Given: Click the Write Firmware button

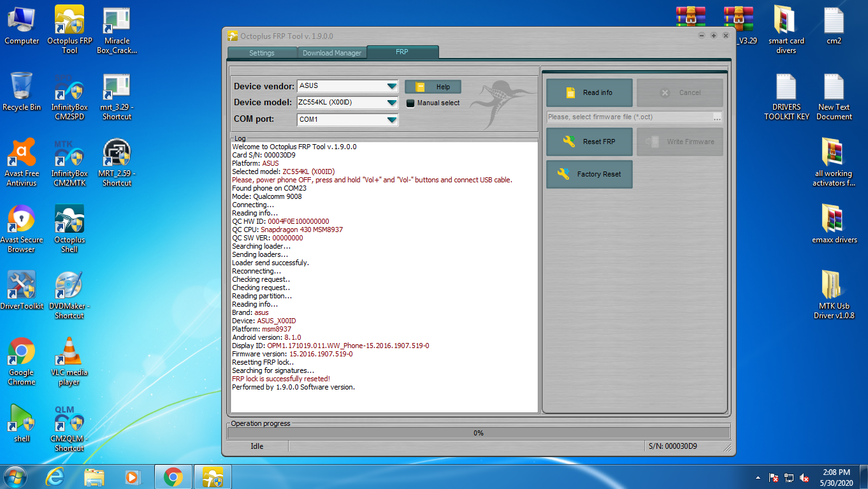Looking at the screenshot, I should click(x=680, y=142).
